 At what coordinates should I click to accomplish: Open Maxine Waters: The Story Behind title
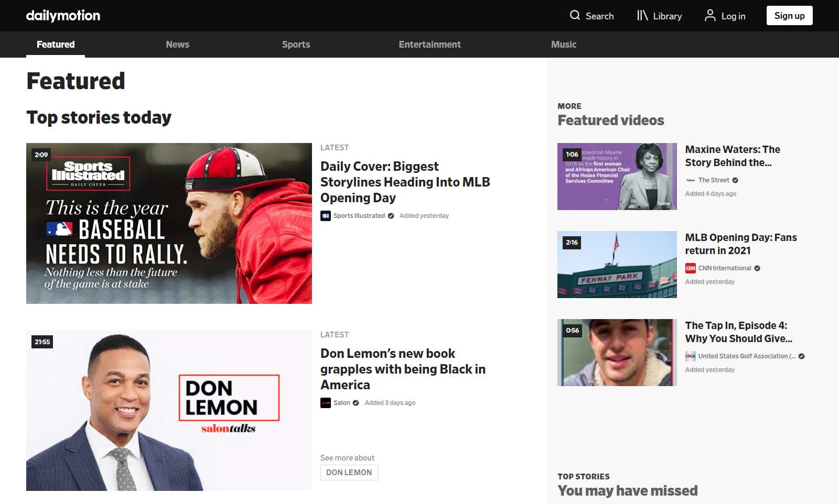pyautogui.click(x=733, y=156)
